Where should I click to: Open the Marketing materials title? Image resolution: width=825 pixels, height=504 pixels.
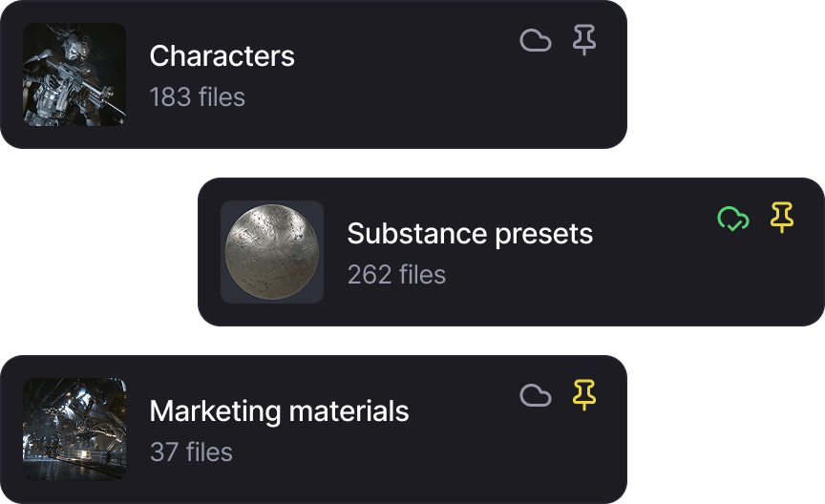coord(279,411)
